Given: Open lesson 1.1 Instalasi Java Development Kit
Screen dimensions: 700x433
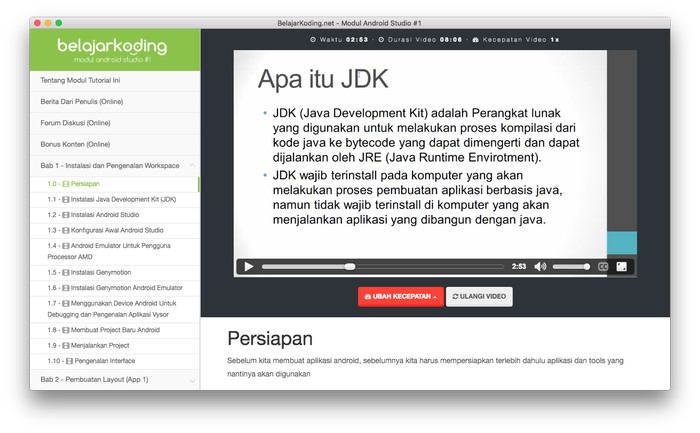Looking at the screenshot, I should pyautogui.click(x=115, y=200).
